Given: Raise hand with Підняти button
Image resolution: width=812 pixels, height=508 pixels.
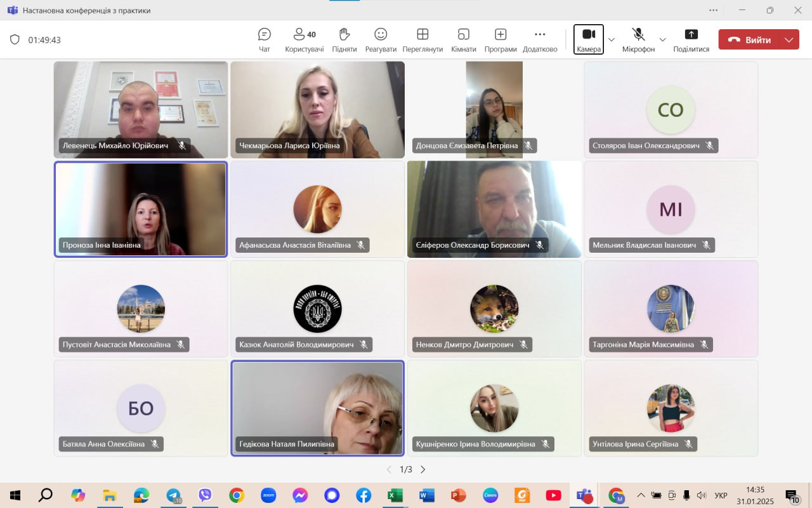Looking at the screenshot, I should coord(344,40).
